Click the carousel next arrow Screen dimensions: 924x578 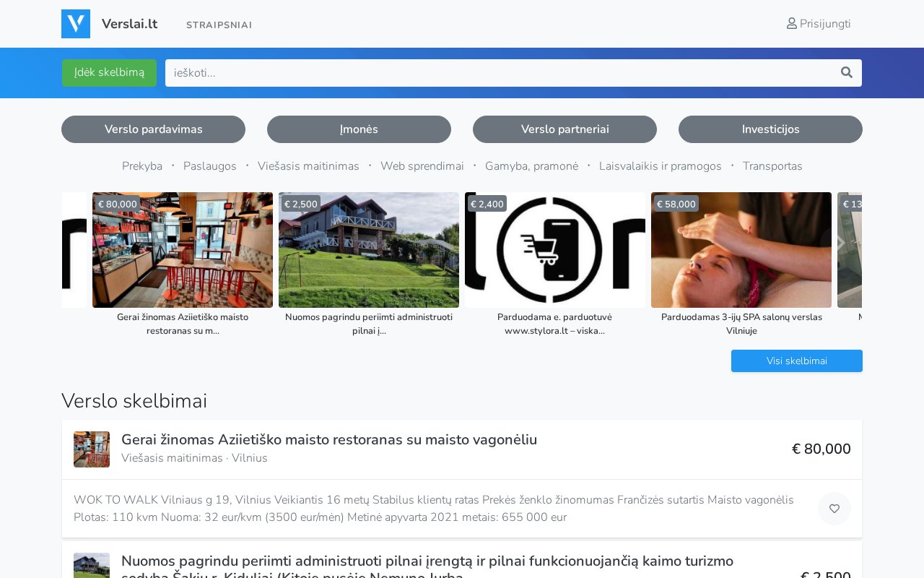click(x=840, y=243)
